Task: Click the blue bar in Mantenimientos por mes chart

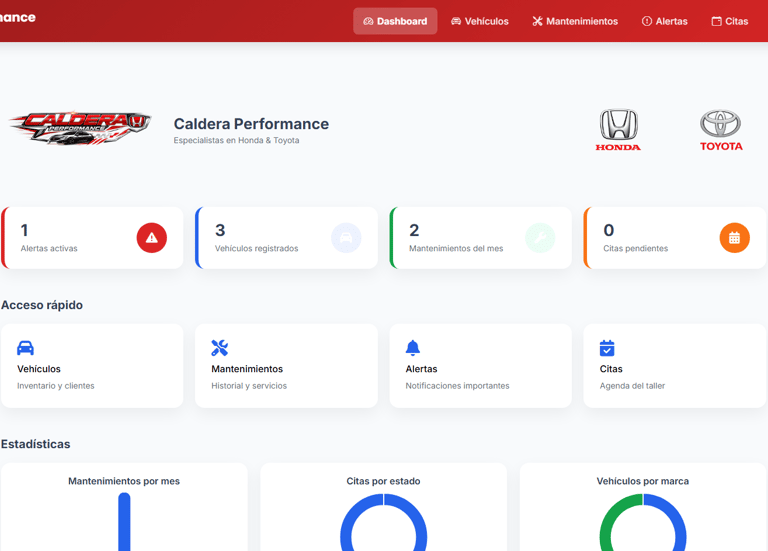Action: point(124,522)
